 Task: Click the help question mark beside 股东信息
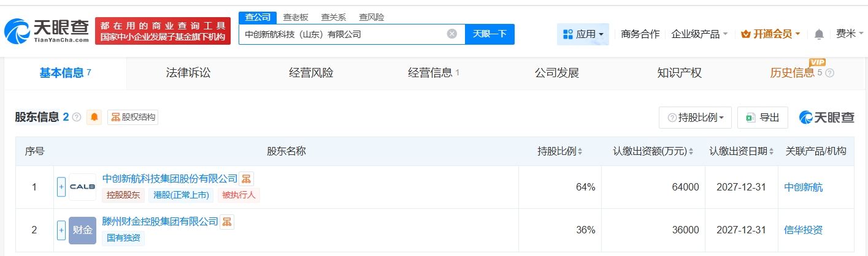(x=77, y=117)
